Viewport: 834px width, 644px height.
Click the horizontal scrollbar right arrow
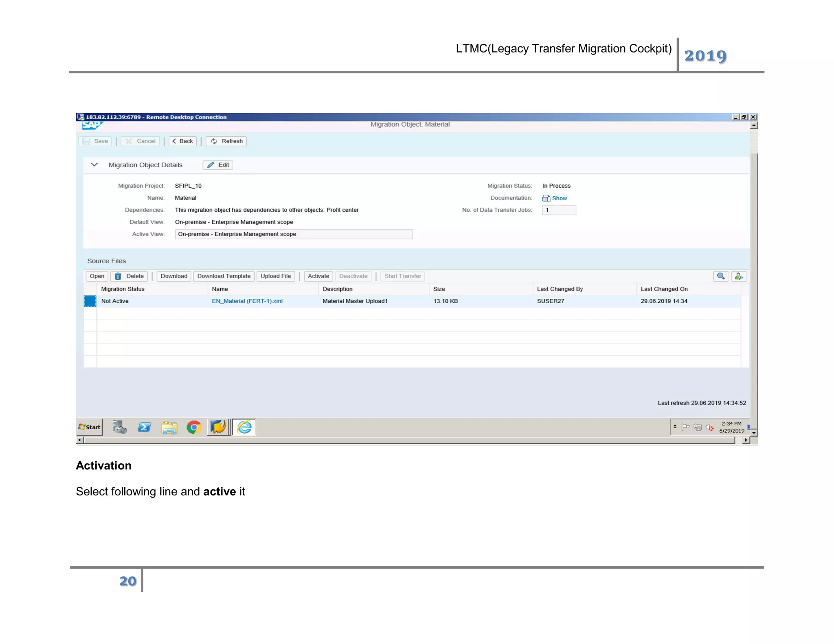click(746, 440)
